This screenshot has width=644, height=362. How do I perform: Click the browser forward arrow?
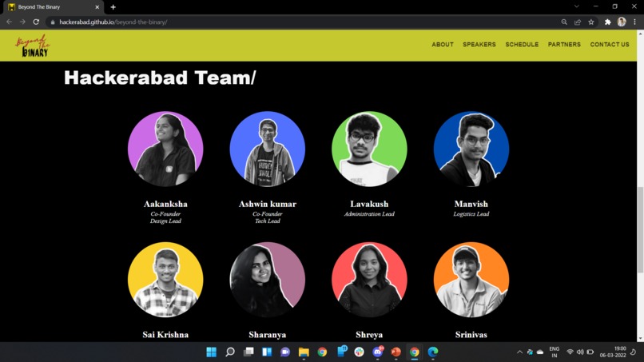pos(22,22)
